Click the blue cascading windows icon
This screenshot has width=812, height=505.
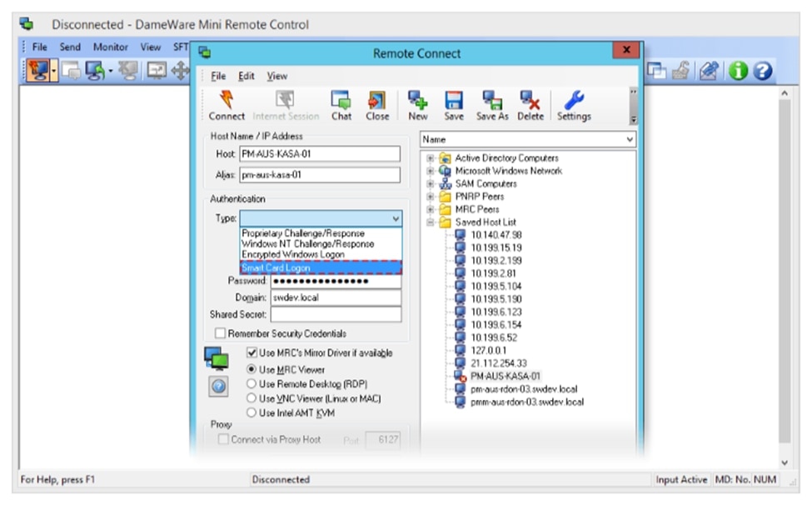pyautogui.click(x=656, y=71)
